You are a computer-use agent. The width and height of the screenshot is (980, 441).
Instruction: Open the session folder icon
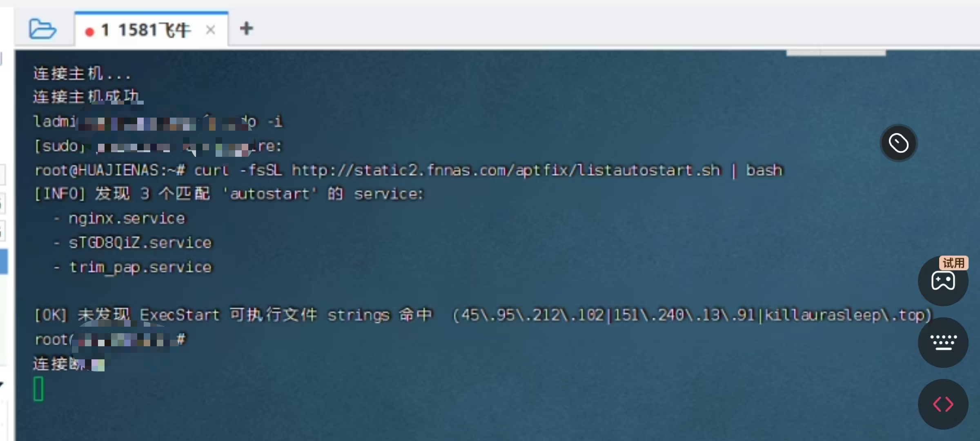click(x=42, y=29)
